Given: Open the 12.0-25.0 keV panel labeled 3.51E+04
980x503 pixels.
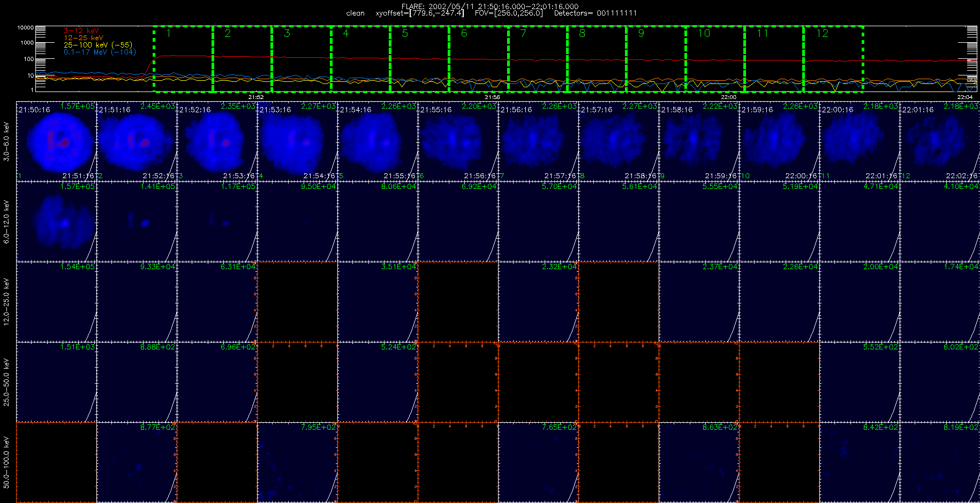Looking at the screenshot, I should 378,301.
